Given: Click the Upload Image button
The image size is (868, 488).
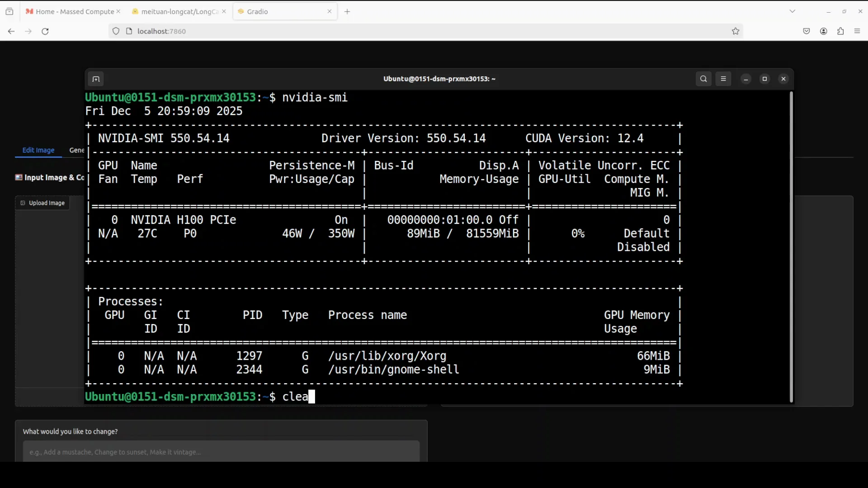Looking at the screenshot, I should [x=42, y=203].
